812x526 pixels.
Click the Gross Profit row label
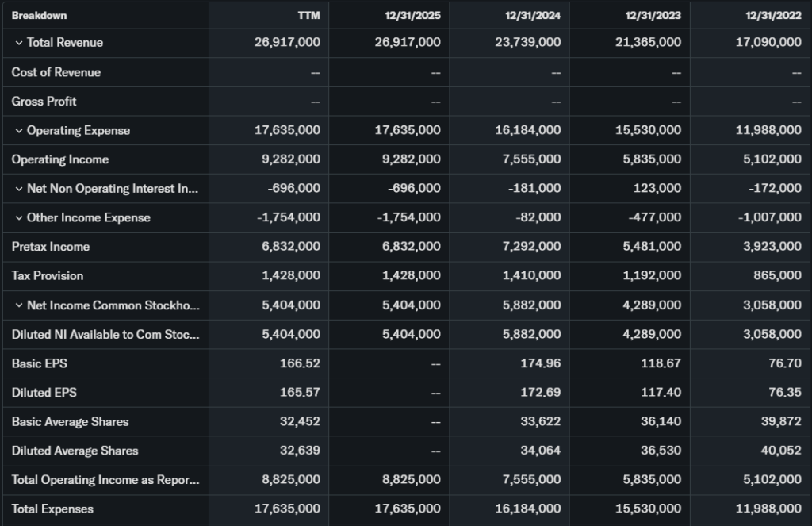tap(44, 102)
